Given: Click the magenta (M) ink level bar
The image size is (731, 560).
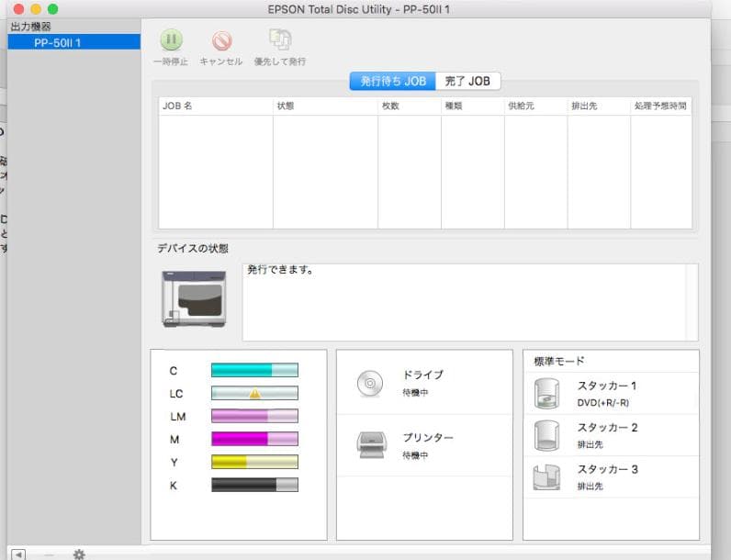Looking at the screenshot, I should point(254,439).
